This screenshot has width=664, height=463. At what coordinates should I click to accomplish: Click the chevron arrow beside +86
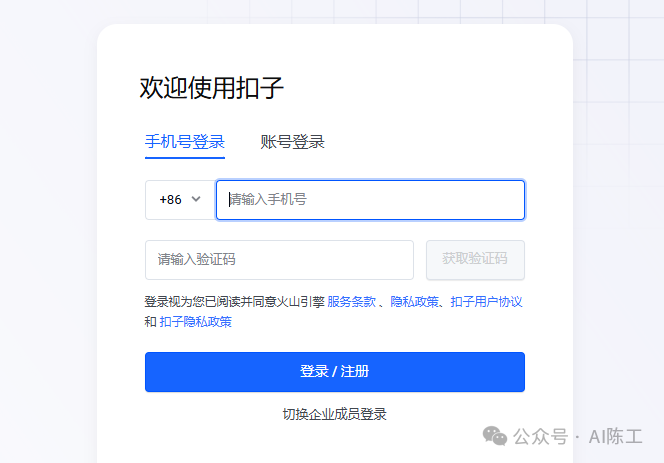pos(196,200)
